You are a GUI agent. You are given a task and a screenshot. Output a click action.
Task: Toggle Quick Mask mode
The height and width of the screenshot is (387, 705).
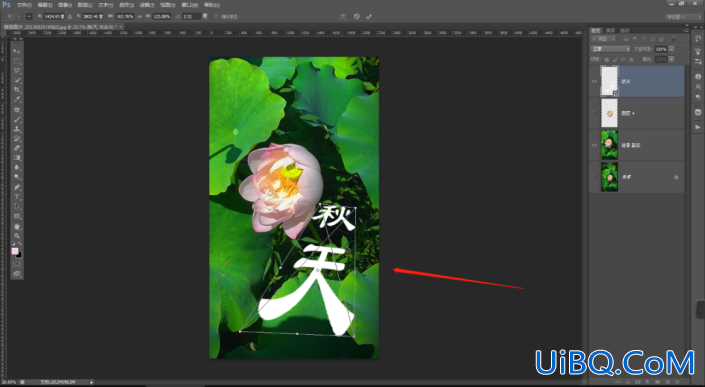17,264
